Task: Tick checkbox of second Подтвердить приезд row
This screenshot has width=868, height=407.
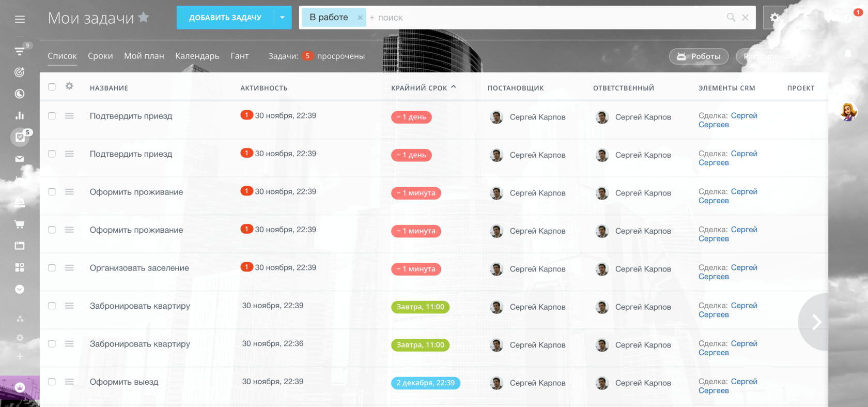Action: pos(52,154)
